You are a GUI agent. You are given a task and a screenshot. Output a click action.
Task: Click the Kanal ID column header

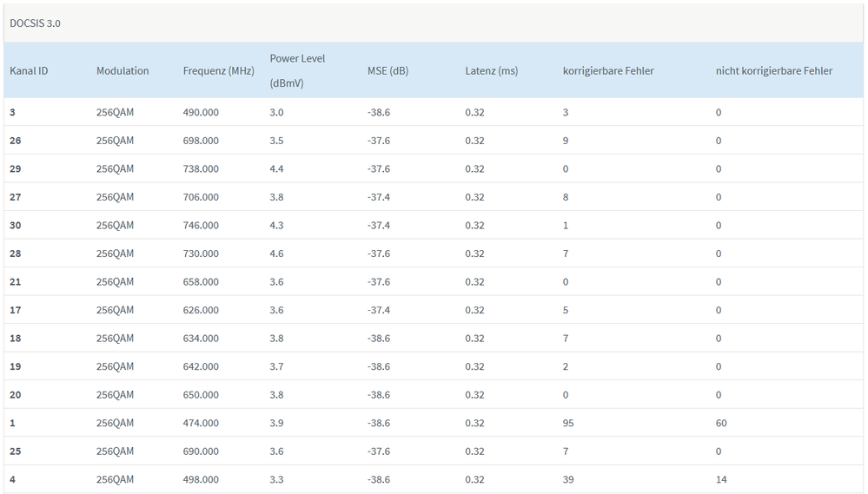[x=29, y=70]
